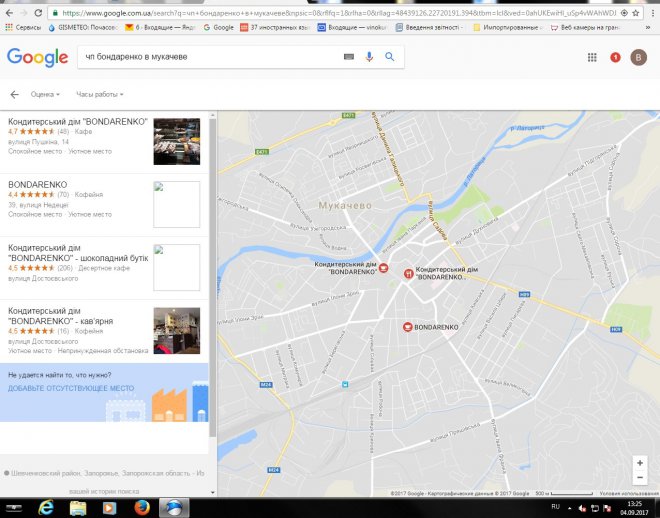Viewport: 660px width, 518px height.
Task: Click кав'ярня interior photo thumbnail
Action: (x=177, y=331)
